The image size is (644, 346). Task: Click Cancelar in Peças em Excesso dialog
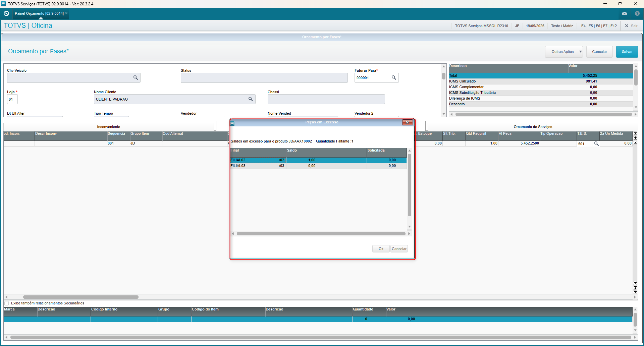pos(399,249)
